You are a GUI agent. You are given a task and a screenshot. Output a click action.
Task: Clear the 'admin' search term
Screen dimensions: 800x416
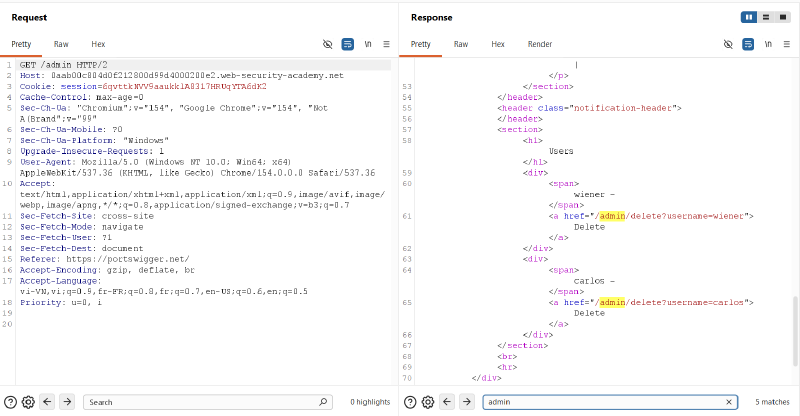click(x=729, y=402)
